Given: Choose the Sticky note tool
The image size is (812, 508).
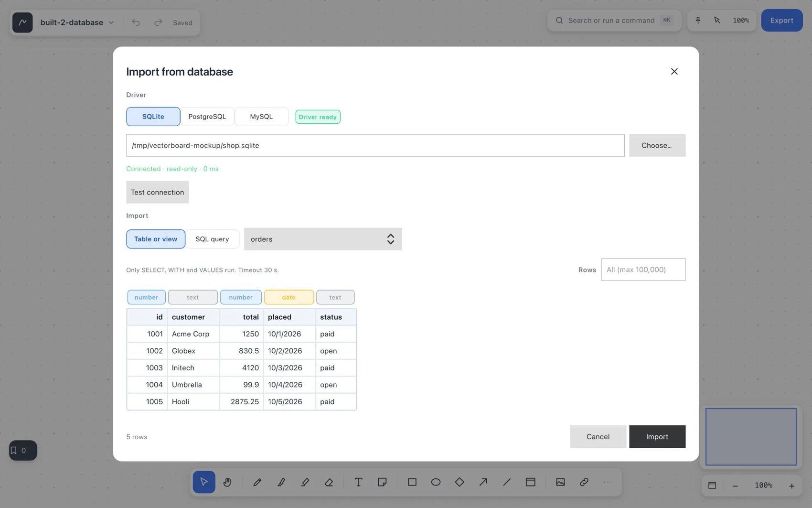Looking at the screenshot, I should pyautogui.click(x=382, y=482).
